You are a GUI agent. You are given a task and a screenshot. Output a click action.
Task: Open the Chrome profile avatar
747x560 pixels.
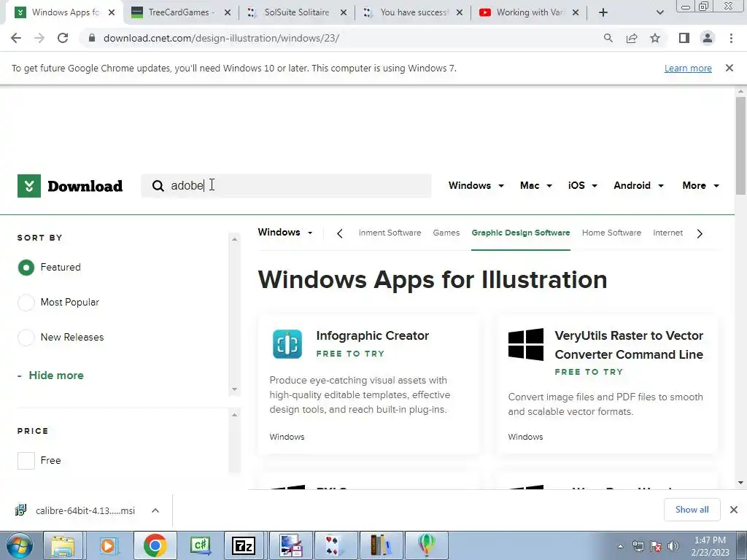(708, 38)
